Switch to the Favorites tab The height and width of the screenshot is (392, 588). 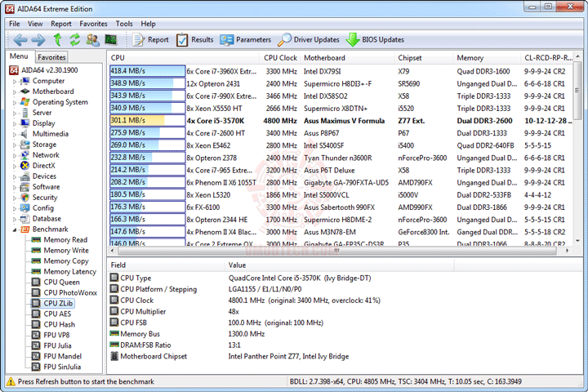[x=51, y=57]
